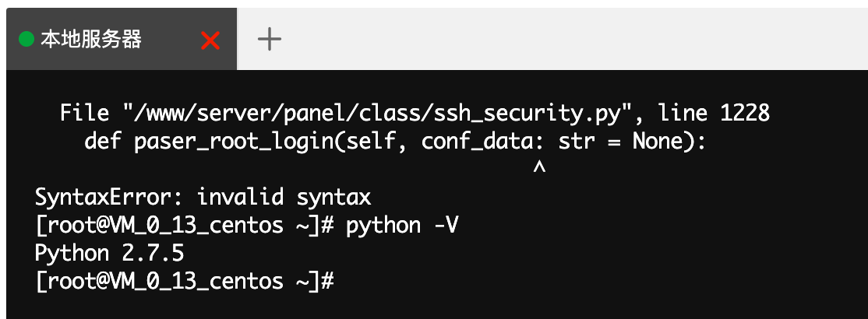Viewport: 868px width, 319px height.
Task: Click the word File in the traceback
Action: [85, 114]
